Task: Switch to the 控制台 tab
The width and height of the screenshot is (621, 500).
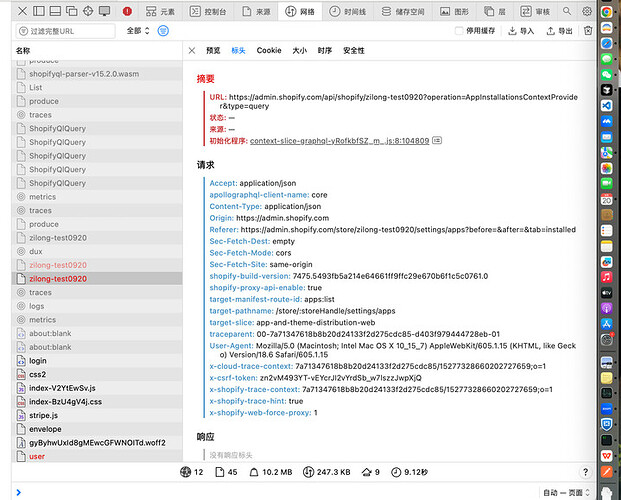Action: (208, 11)
